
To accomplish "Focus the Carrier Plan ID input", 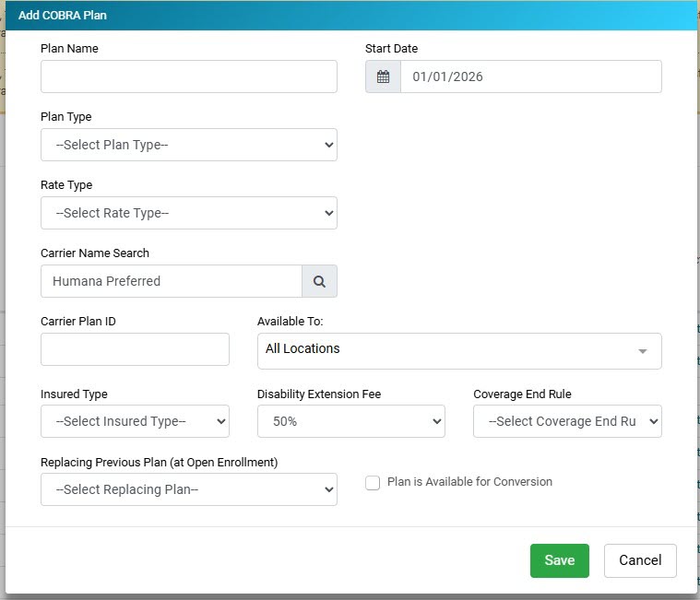I will click(x=135, y=349).
